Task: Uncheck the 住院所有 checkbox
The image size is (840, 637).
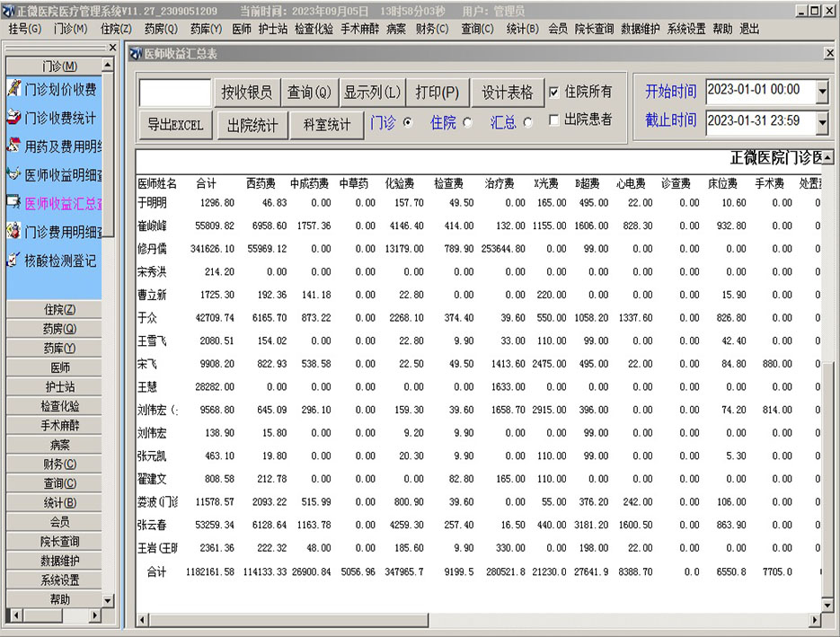Action: coord(554,92)
